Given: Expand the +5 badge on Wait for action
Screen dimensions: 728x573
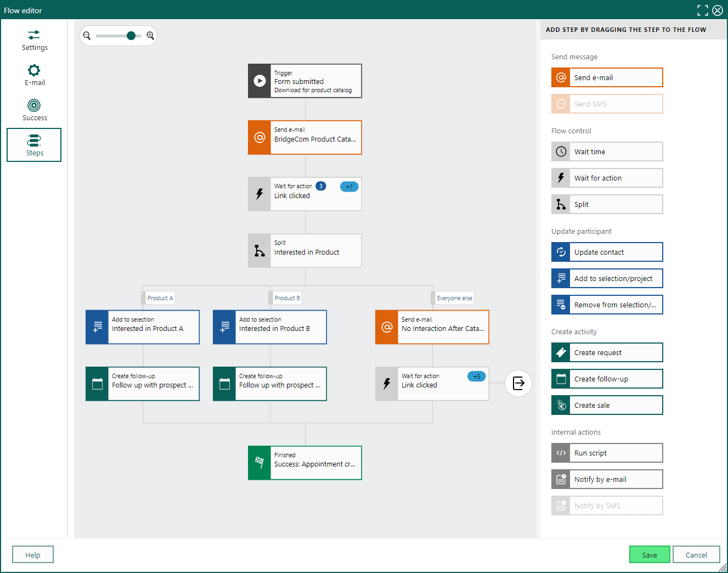Looking at the screenshot, I should coord(477,377).
